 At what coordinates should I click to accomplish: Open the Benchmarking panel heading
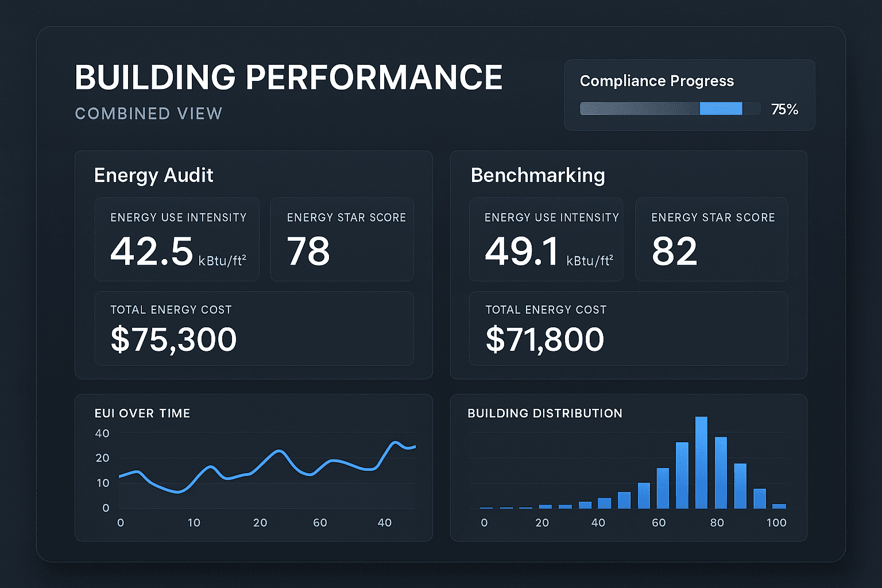537,175
